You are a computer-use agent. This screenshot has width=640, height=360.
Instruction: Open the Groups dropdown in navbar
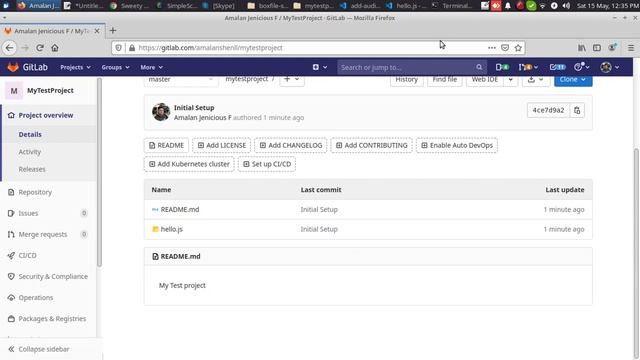[116, 67]
